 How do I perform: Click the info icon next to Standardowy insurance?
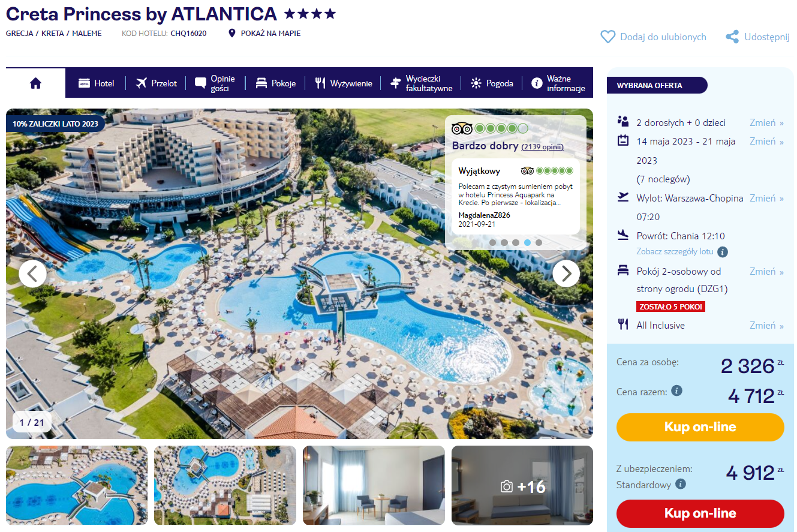(680, 484)
